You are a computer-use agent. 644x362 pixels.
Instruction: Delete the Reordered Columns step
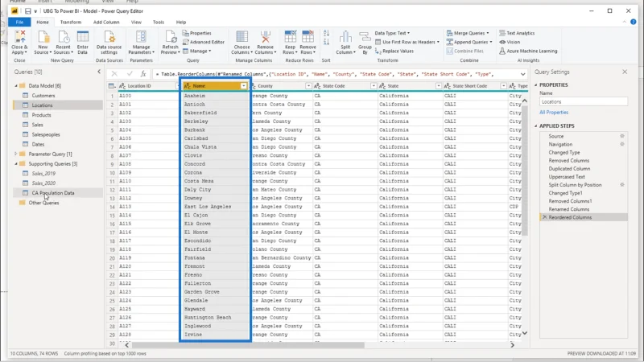point(545,217)
